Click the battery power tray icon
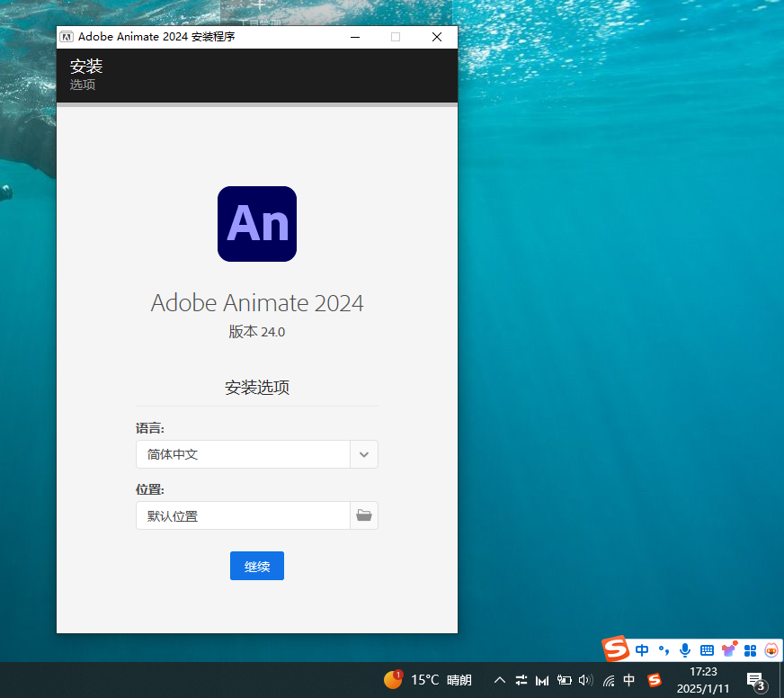Image resolution: width=784 pixels, height=698 pixels. click(x=564, y=679)
